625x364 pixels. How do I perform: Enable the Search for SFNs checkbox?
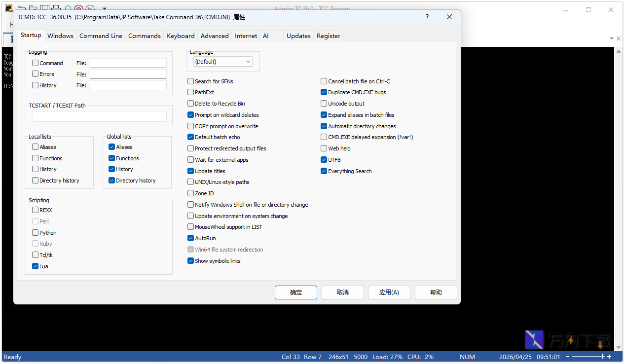pyautogui.click(x=190, y=81)
